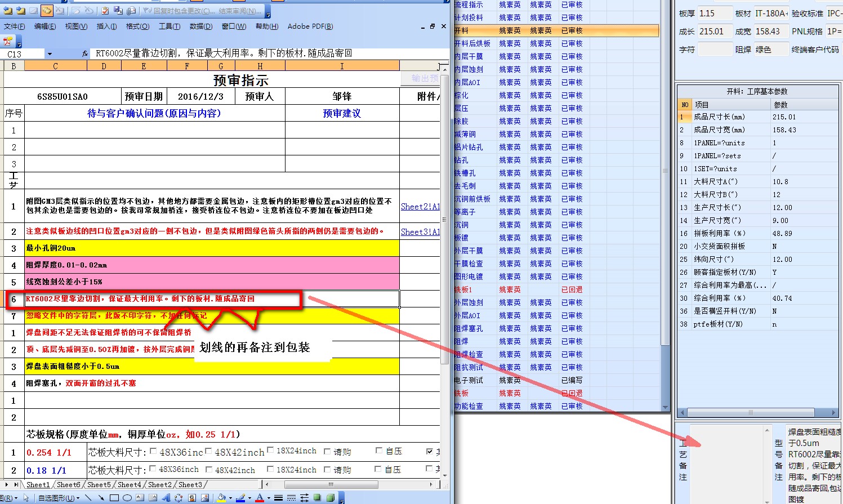The image size is (843, 504).
Task: Open the Fill Color dropdown arrow
Action: pyautogui.click(x=230, y=497)
